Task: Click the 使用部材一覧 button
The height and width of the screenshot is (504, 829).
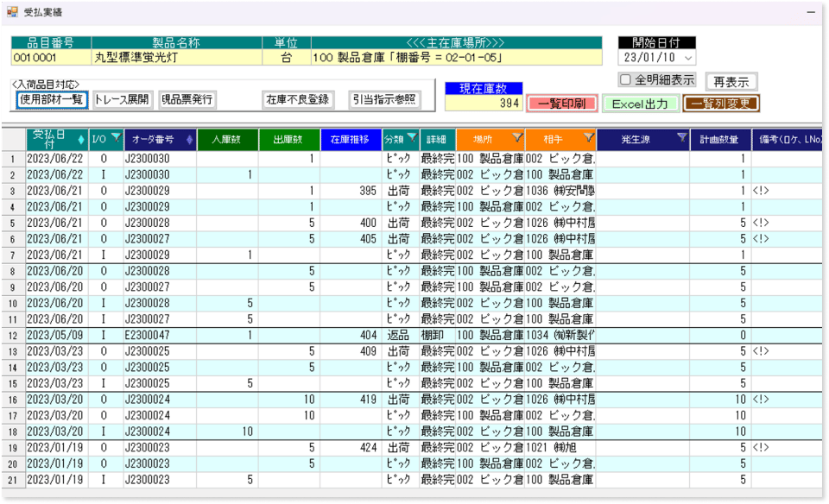Action: 52,99
